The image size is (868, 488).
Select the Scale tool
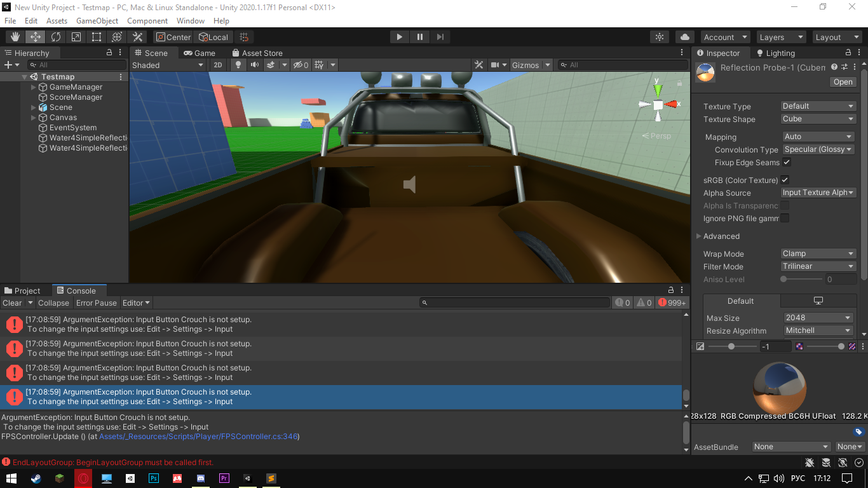point(76,37)
